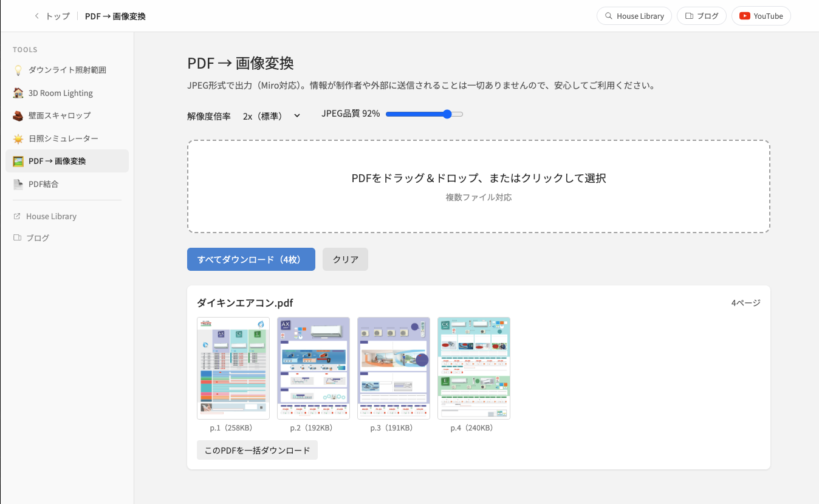Screen dimensions: 819x504
Task: Click external link icon beside sidebar House Library
Action: [17, 216]
